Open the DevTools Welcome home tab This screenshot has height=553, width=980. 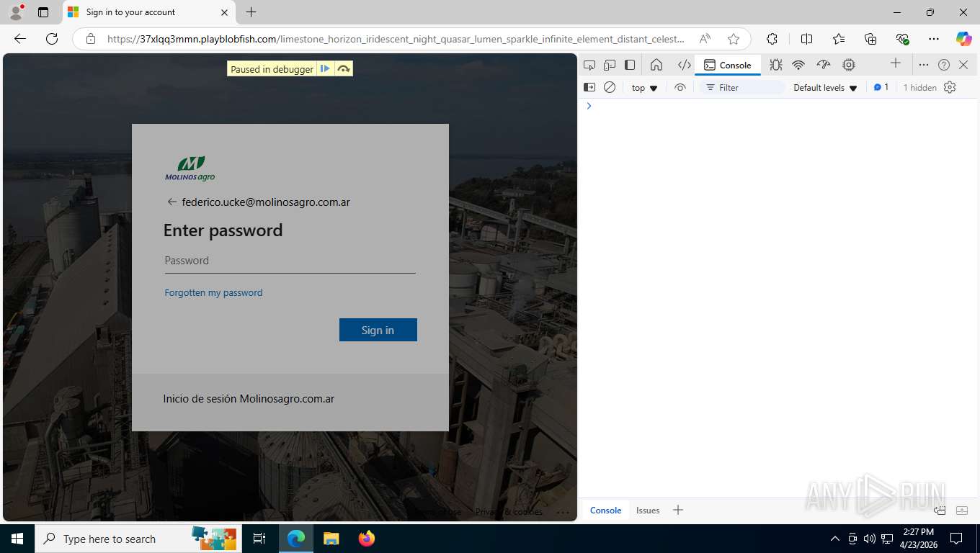coord(656,65)
